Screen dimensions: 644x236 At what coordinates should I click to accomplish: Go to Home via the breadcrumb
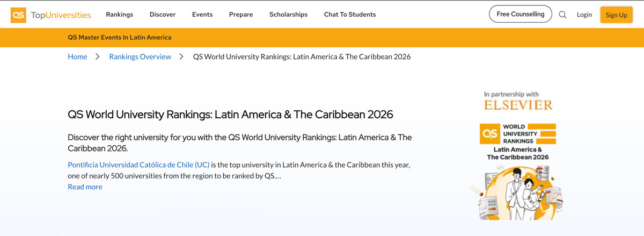77,56
